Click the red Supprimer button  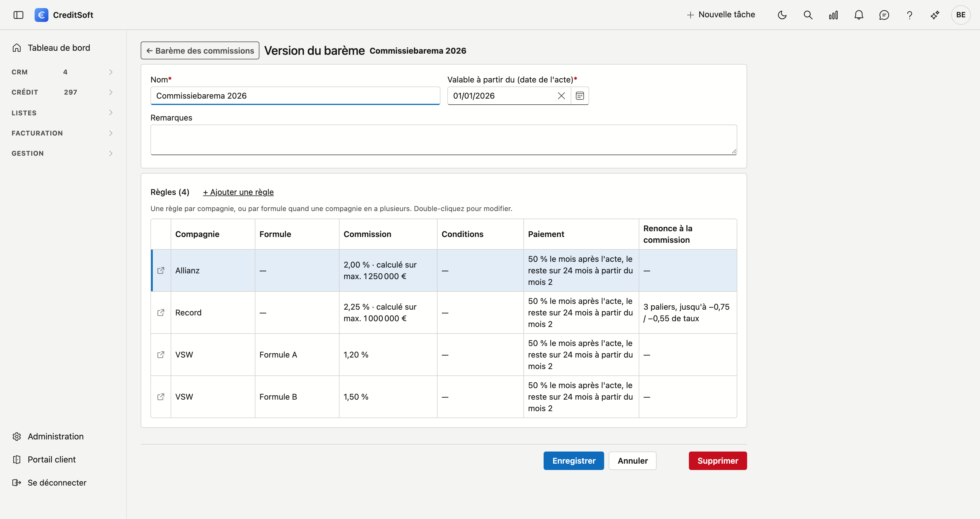[717, 461]
